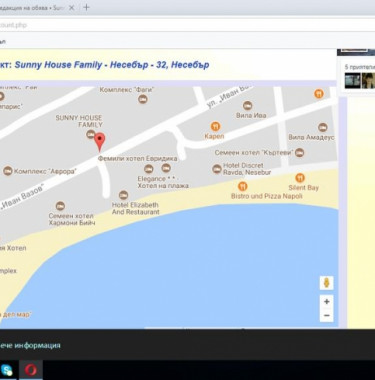This screenshot has height=380, width=375.
Task: Select Комплекс Аврора hotel icon
Action: (x=8, y=171)
